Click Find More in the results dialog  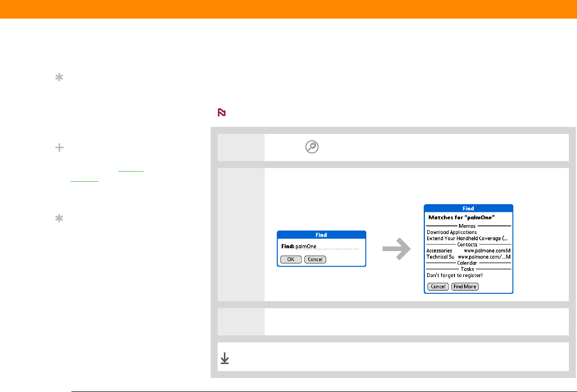pos(465,286)
